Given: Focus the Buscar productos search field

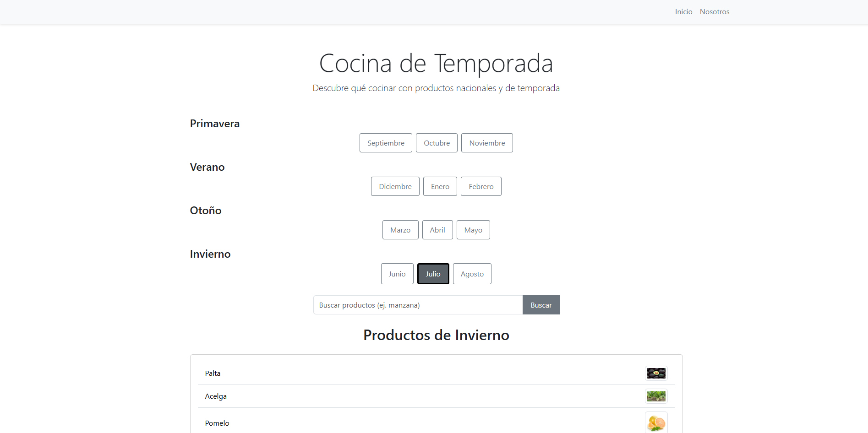Looking at the screenshot, I should [418, 305].
